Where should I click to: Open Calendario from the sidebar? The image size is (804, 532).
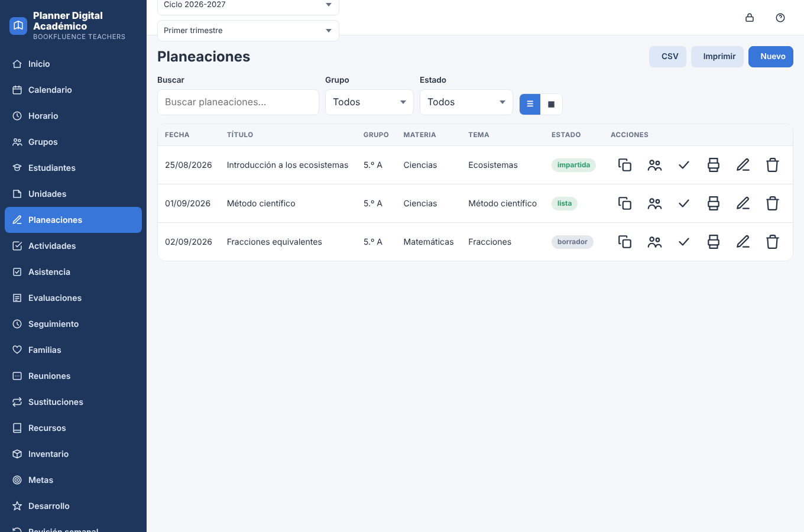pyautogui.click(x=73, y=90)
